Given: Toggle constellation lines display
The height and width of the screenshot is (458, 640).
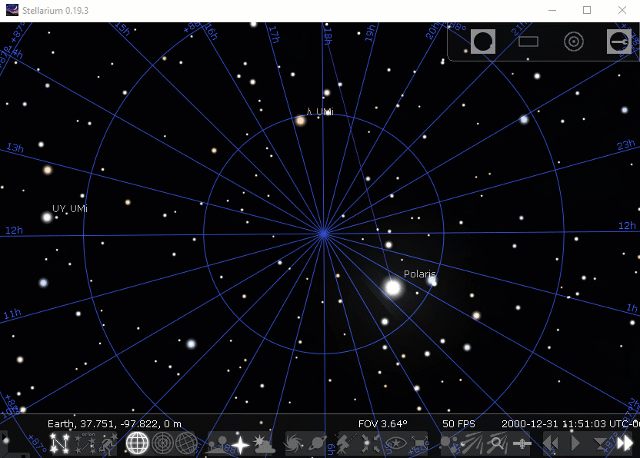Looking at the screenshot, I should (60, 443).
